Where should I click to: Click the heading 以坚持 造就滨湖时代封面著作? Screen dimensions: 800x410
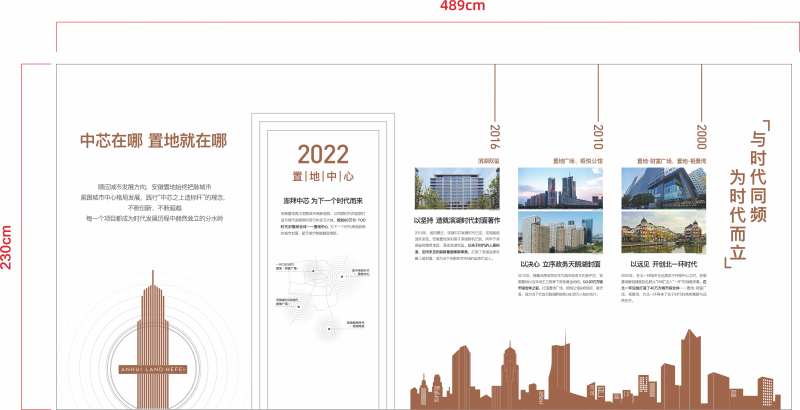[457, 221]
